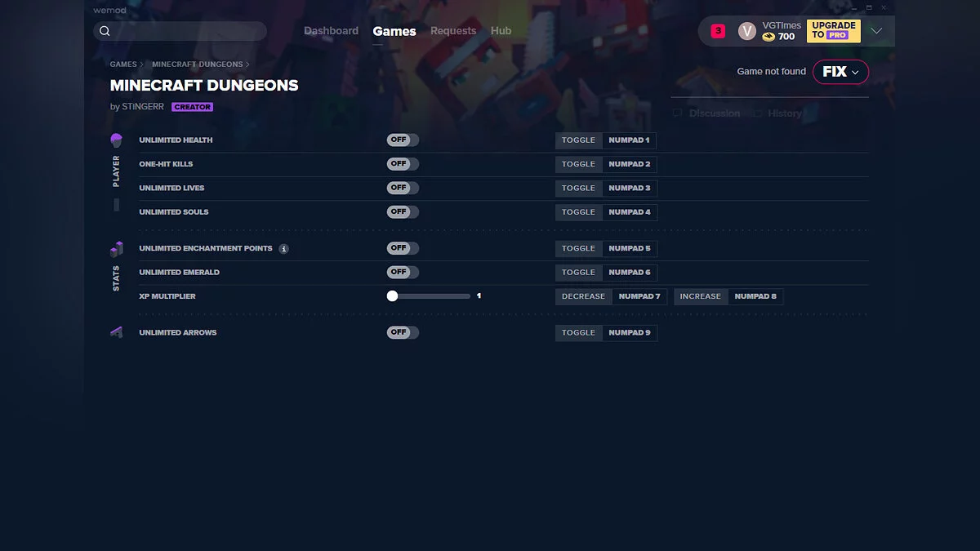The image size is (980, 551).
Task: Open the Dashboard tab
Action: [331, 31]
